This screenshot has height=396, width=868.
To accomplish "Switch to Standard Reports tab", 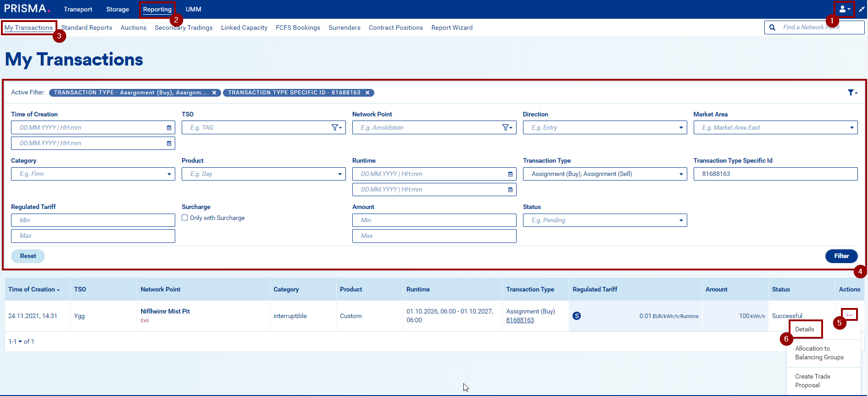I will click(87, 27).
